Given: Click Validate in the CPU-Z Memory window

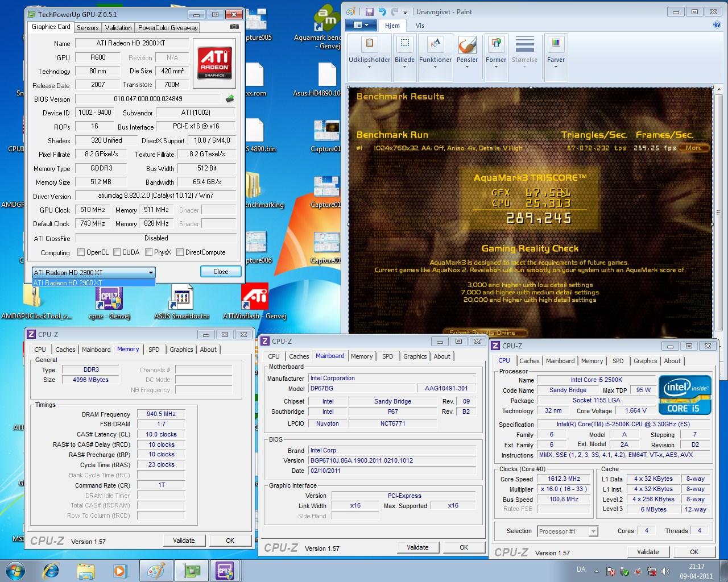Looking at the screenshot, I should [184, 541].
